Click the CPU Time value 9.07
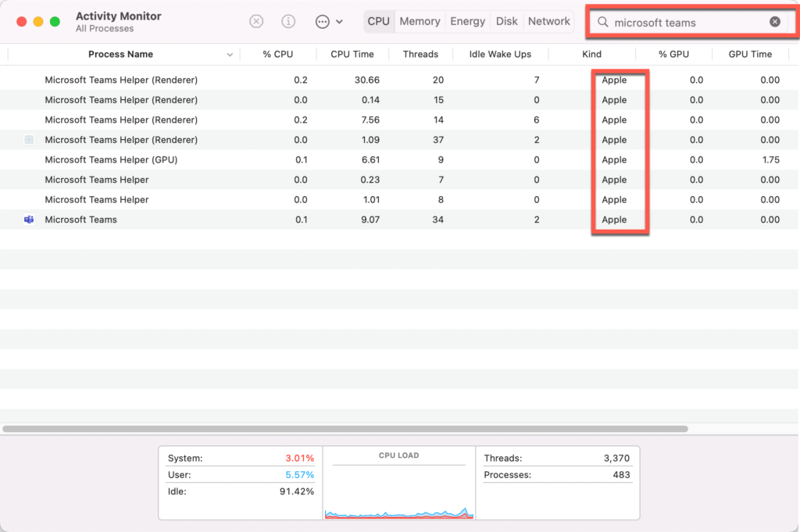 coord(370,220)
